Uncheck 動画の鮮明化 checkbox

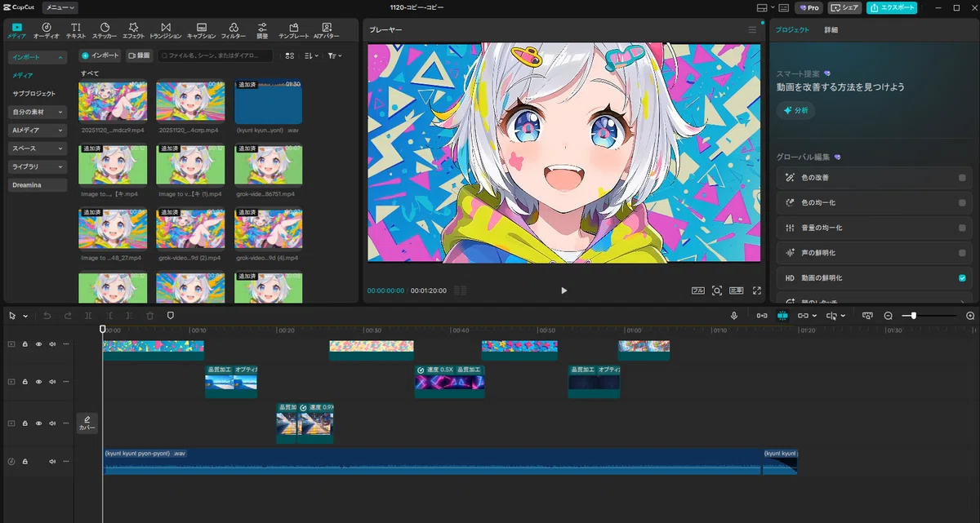[962, 278]
